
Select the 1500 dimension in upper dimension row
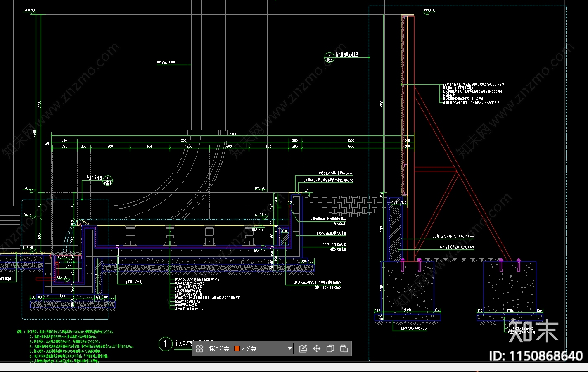[x=351, y=140]
